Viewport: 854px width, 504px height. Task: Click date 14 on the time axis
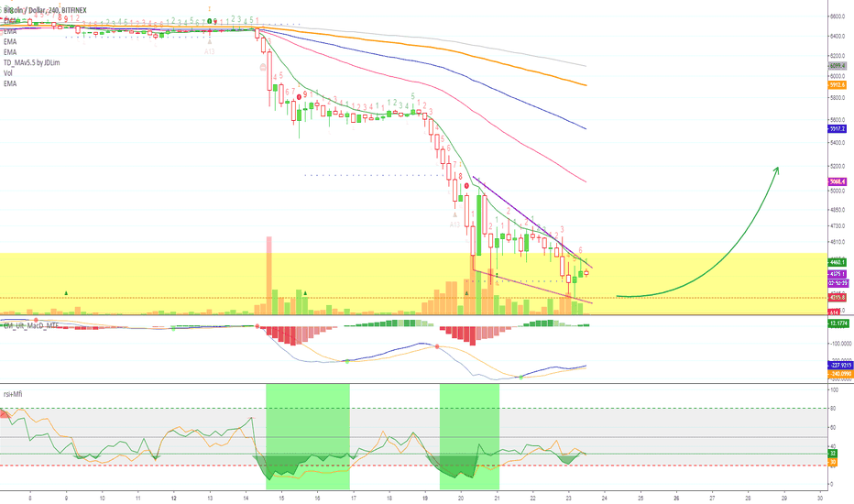pyautogui.click(x=246, y=498)
